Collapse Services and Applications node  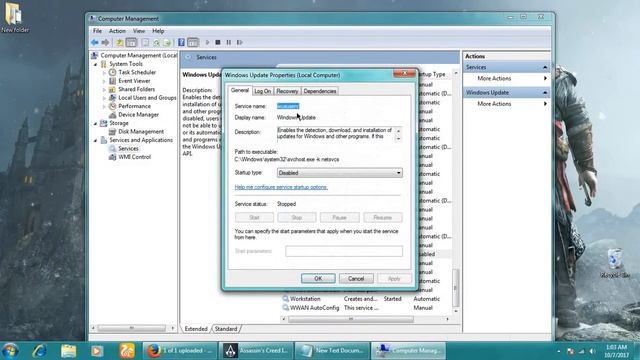tap(96, 140)
